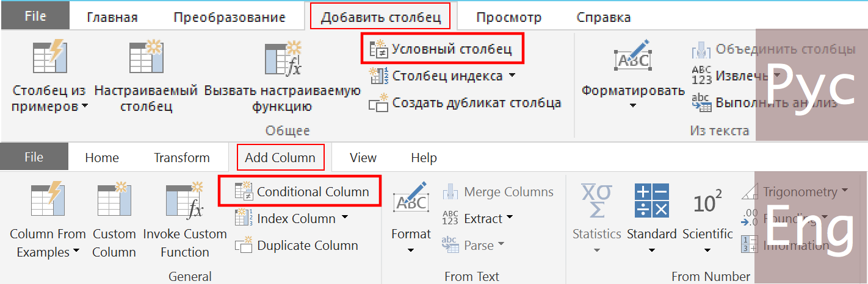
Task: Open the Parse dropdown menu
Action: (501, 245)
